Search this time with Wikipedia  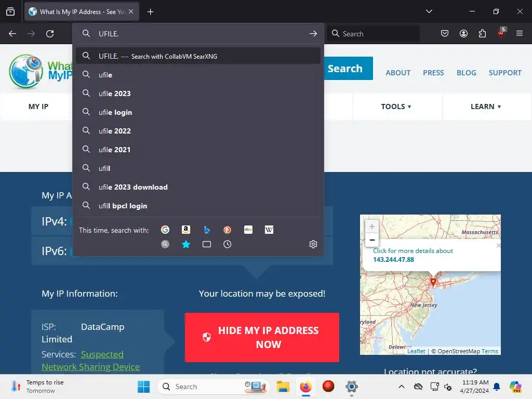click(269, 230)
